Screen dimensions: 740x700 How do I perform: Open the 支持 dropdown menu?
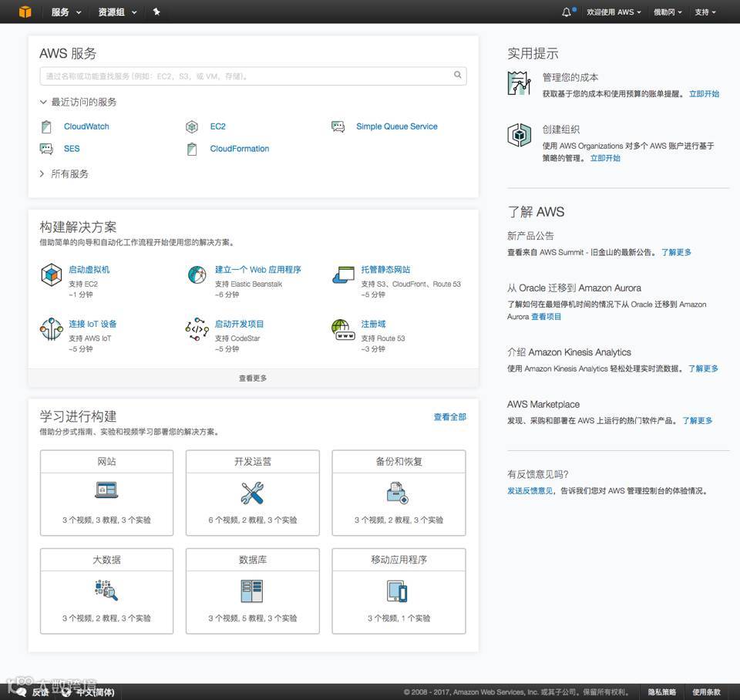pos(705,12)
